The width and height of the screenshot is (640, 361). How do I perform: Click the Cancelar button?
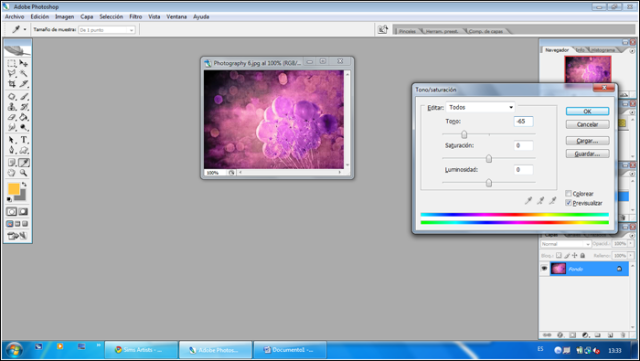click(587, 124)
